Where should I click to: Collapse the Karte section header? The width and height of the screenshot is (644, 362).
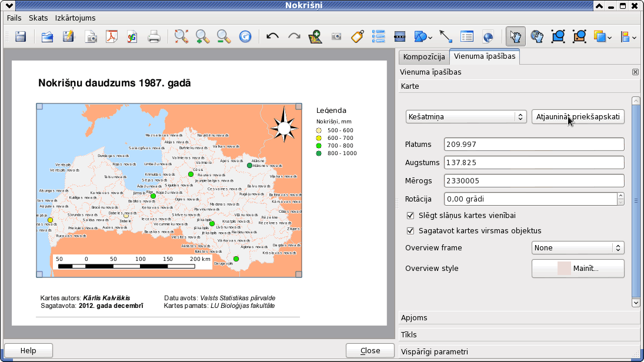519,86
